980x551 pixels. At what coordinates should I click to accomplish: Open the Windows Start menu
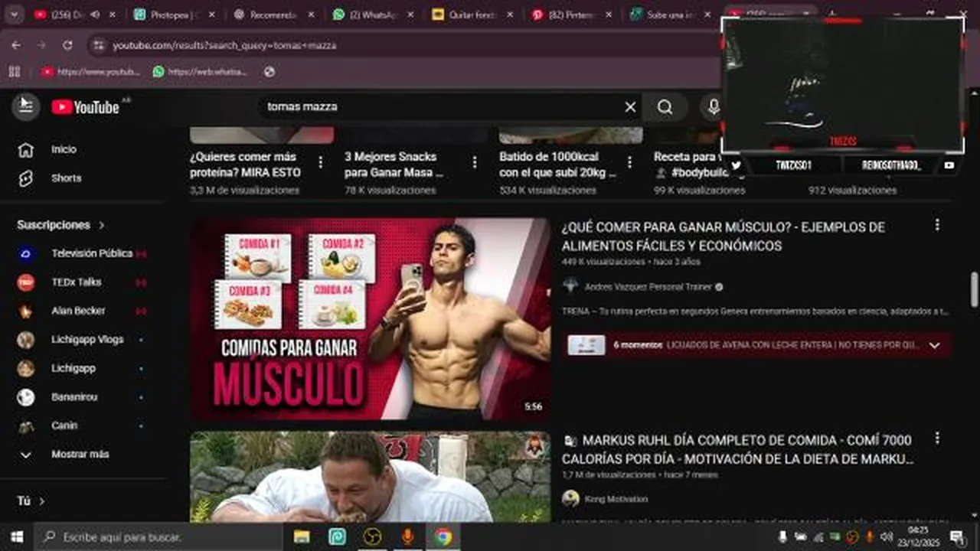[17, 537]
